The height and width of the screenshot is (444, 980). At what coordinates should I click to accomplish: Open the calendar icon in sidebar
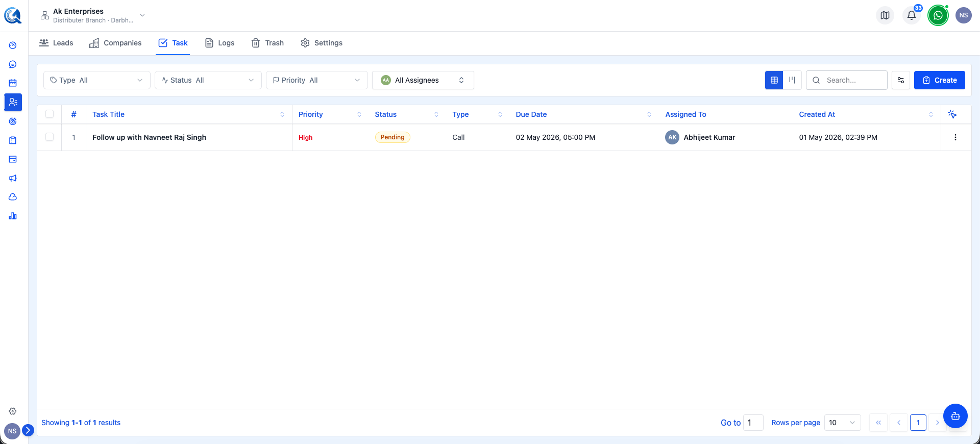point(13,83)
